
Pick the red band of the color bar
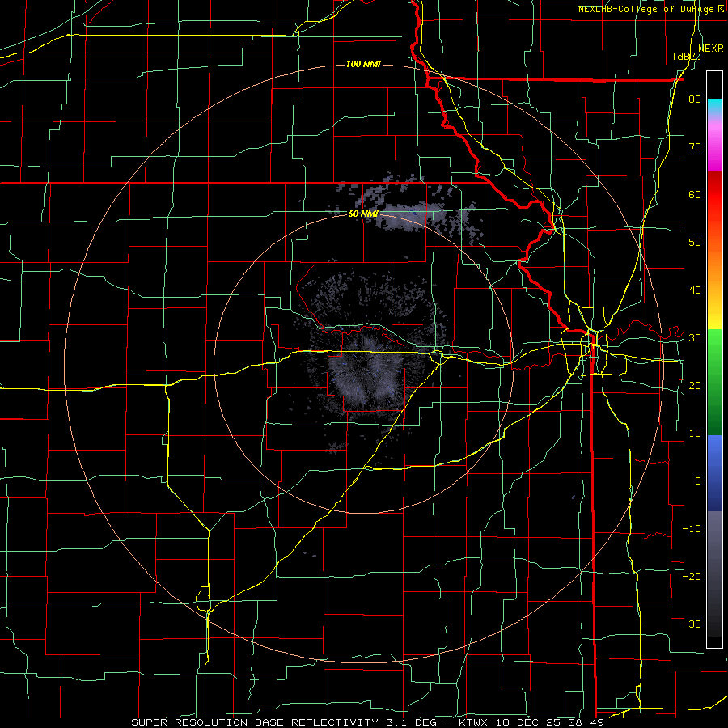714,196
